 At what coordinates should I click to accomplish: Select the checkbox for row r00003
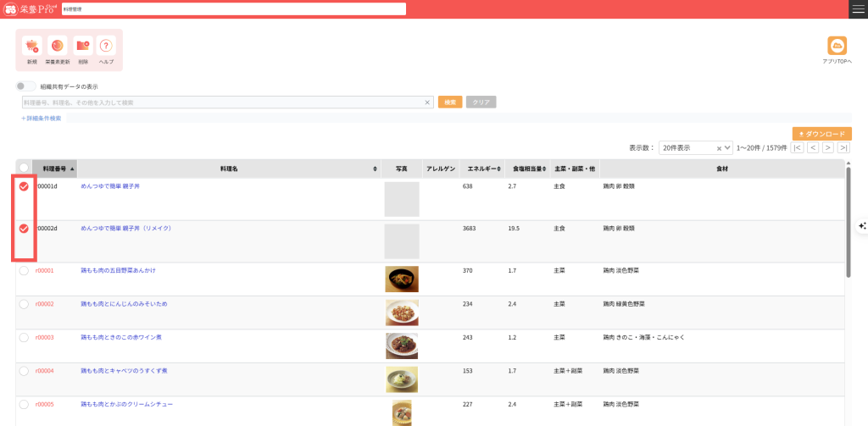(x=24, y=337)
